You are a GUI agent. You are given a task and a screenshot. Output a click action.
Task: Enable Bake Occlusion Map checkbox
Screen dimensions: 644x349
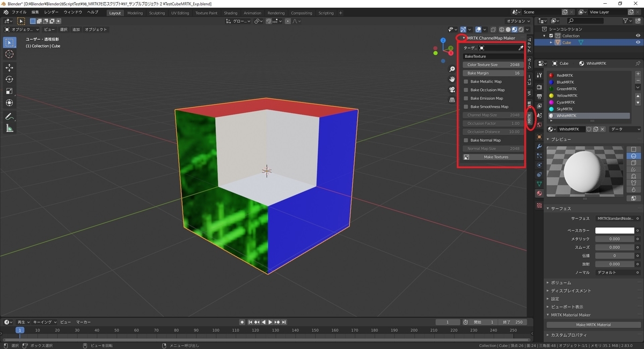[x=466, y=90]
